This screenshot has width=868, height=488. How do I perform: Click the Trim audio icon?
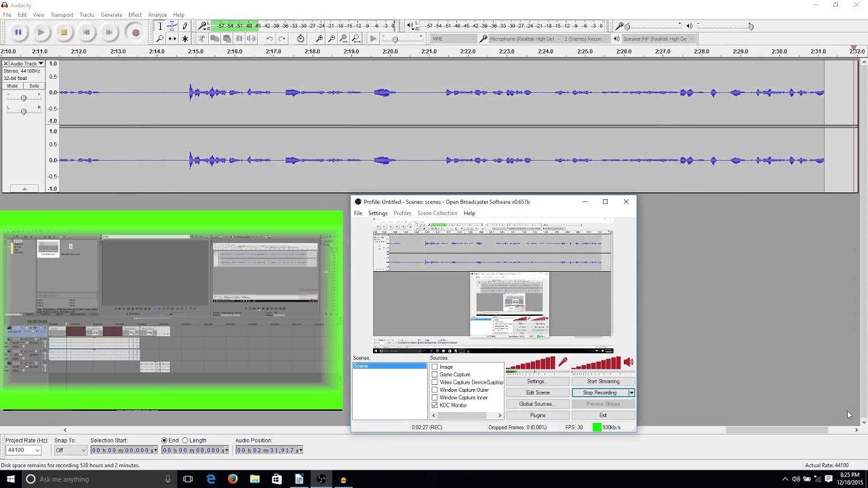(x=239, y=39)
